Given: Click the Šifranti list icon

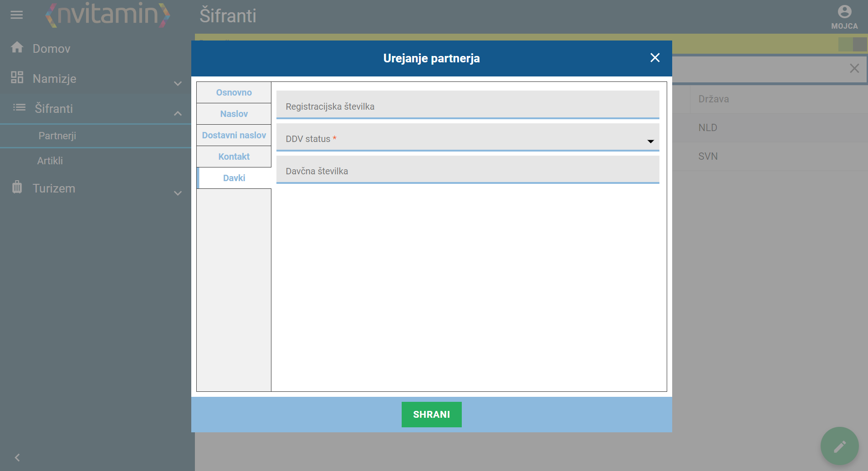Looking at the screenshot, I should 19,107.
